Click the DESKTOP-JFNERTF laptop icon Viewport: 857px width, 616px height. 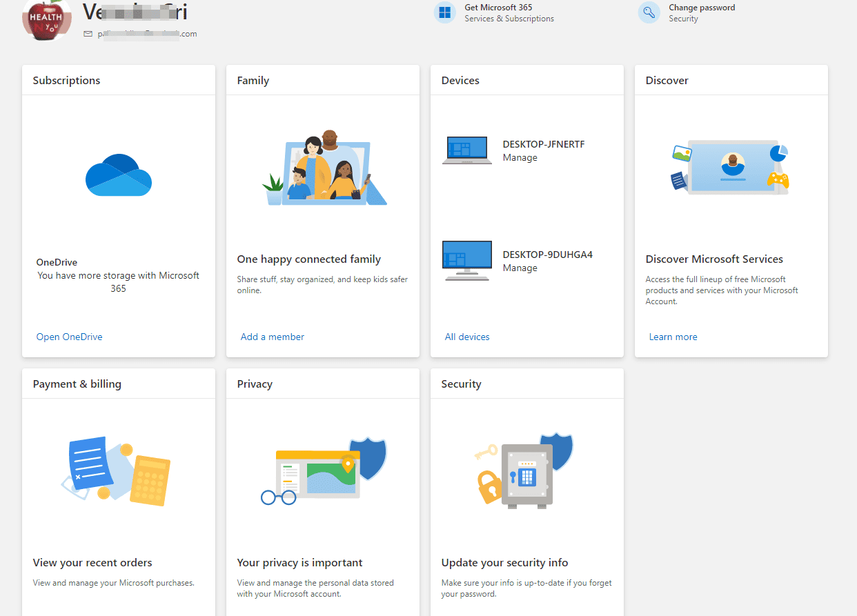[467, 150]
